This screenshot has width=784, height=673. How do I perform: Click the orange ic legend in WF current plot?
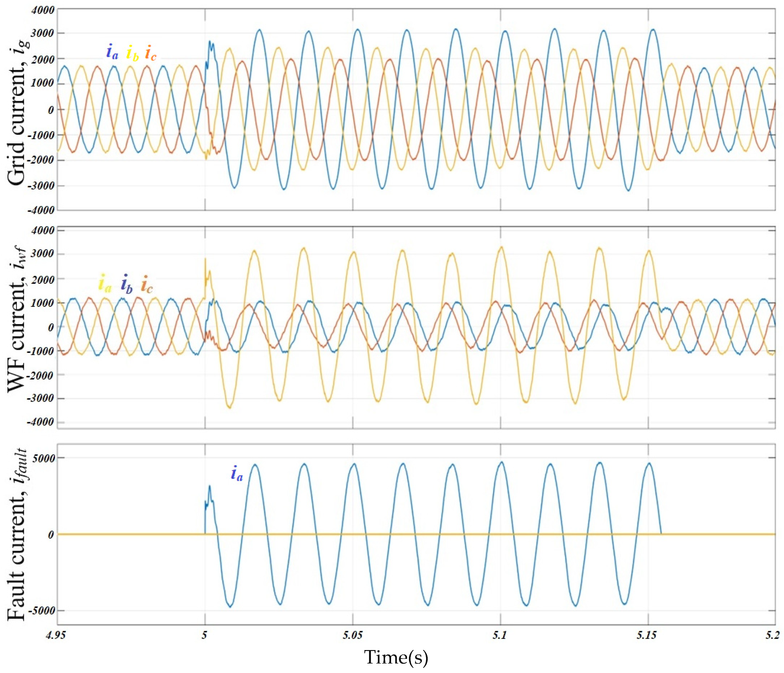(x=147, y=284)
